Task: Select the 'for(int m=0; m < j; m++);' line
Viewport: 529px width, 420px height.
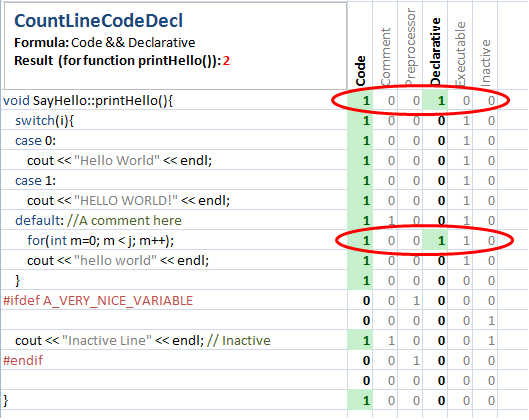Action: 101,241
